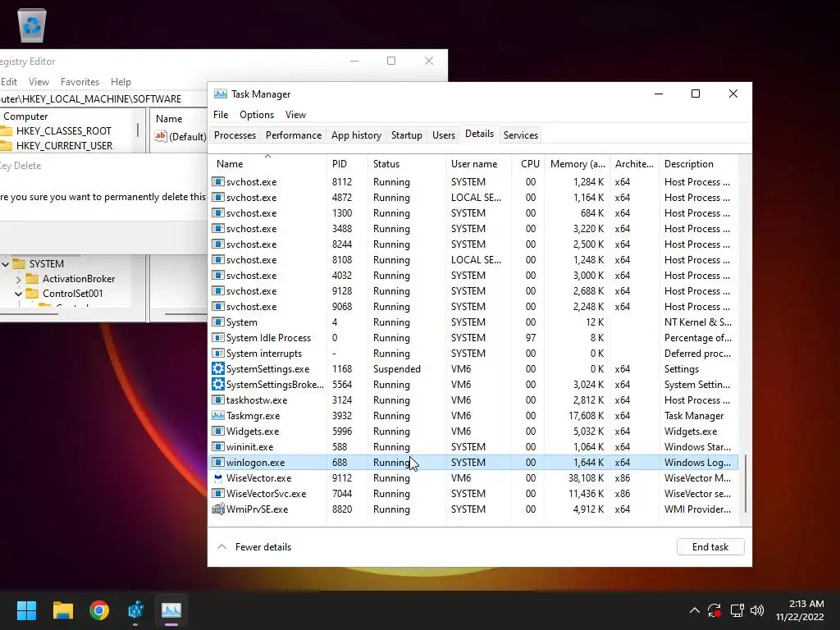This screenshot has width=840, height=630.
Task: Sort by CPU column header
Action: click(x=528, y=164)
